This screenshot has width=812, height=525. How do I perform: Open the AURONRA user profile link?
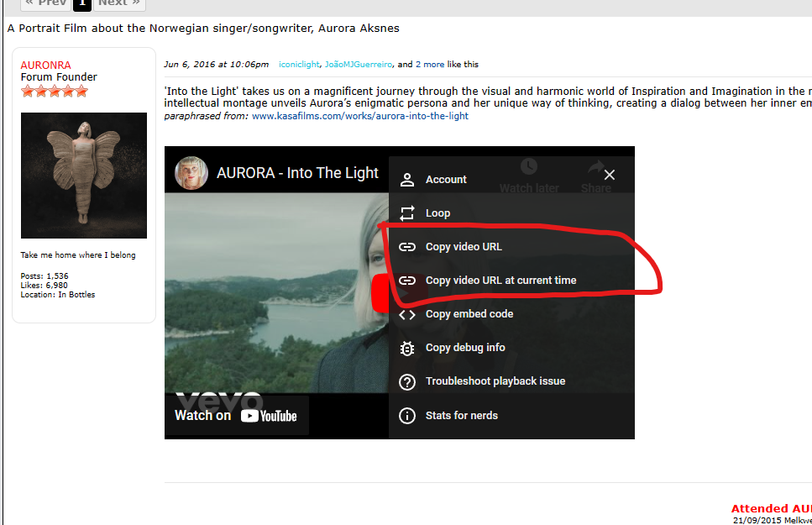[x=45, y=66]
